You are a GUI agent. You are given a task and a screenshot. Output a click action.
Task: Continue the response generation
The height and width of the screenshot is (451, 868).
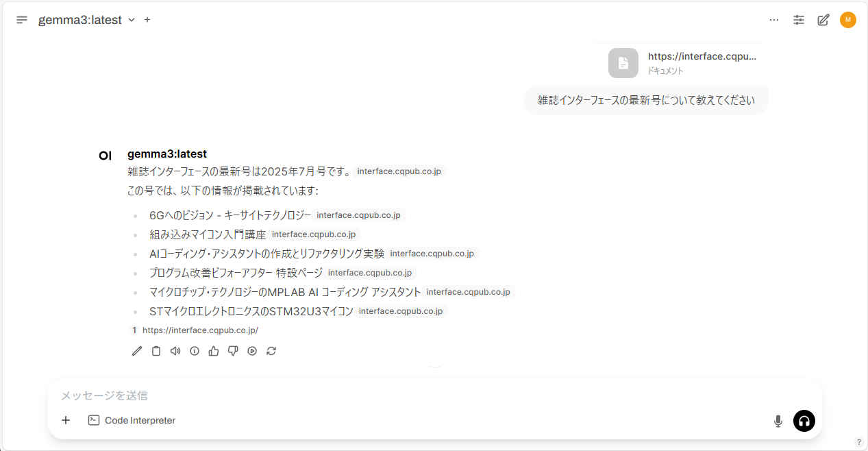(252, 351)
